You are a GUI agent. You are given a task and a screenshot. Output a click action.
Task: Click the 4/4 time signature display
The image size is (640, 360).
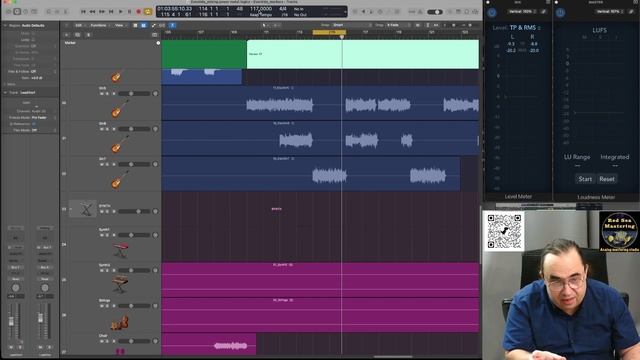pos(283,9)
